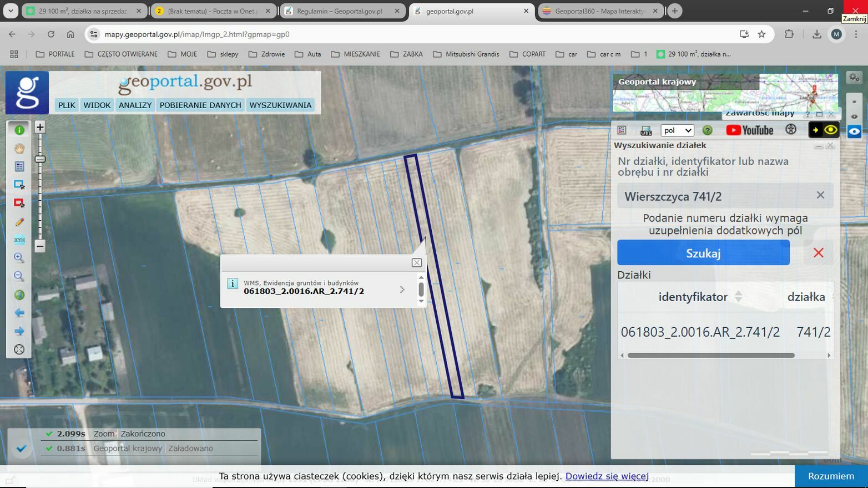Adjust the map zoom level slider handle

(40, 159)
